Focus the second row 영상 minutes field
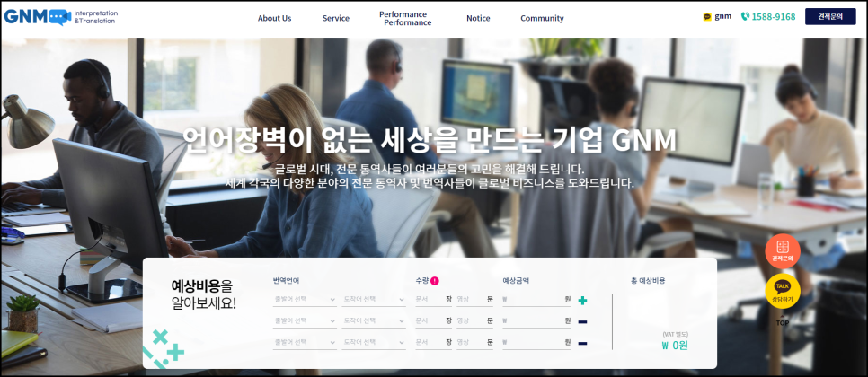 (474, 320)
